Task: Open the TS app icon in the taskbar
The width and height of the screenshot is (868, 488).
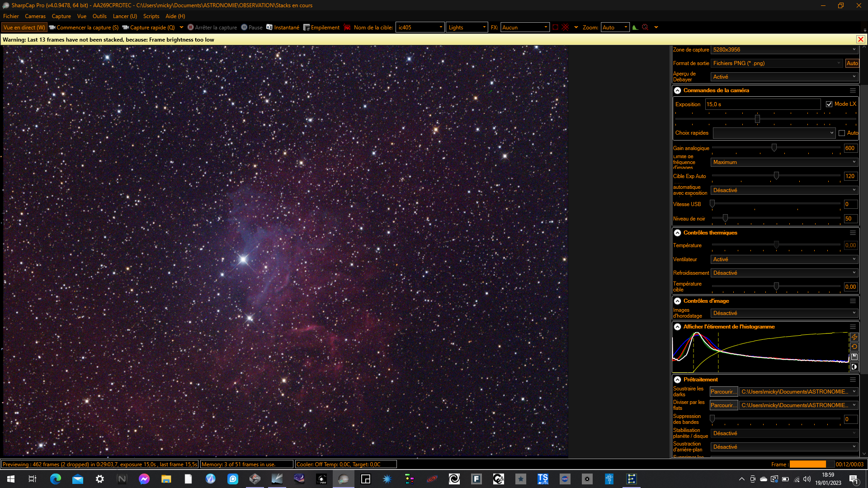Action: point(543,479)
